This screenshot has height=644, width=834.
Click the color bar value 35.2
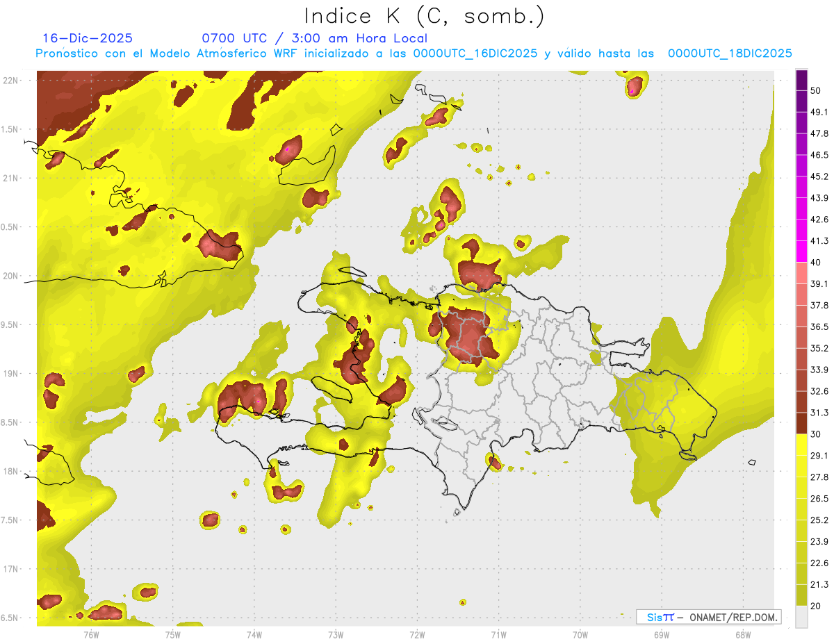point(819,348)
